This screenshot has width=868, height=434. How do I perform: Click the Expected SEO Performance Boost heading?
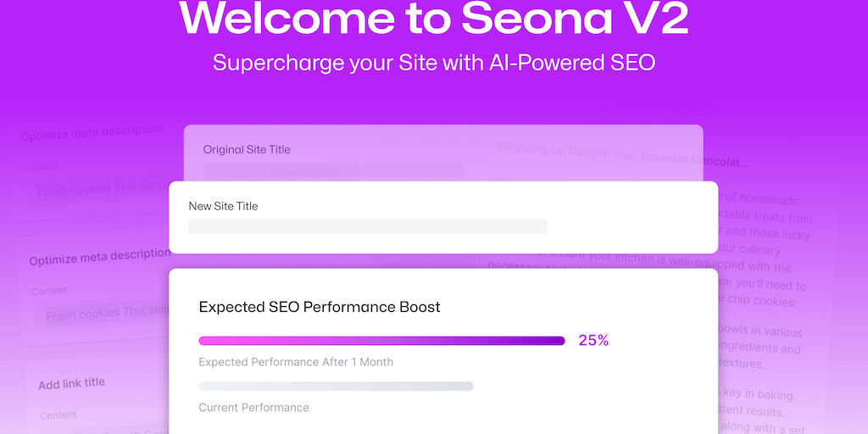(320, 307)
